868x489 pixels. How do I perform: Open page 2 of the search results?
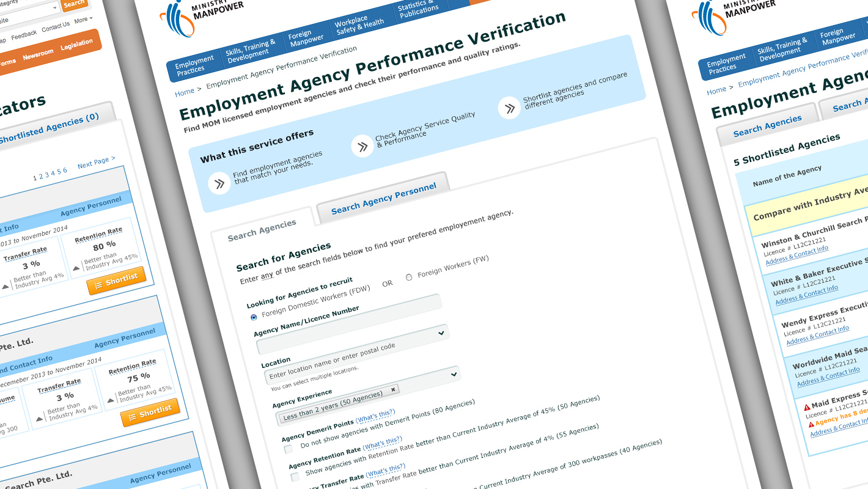point(41,176)
